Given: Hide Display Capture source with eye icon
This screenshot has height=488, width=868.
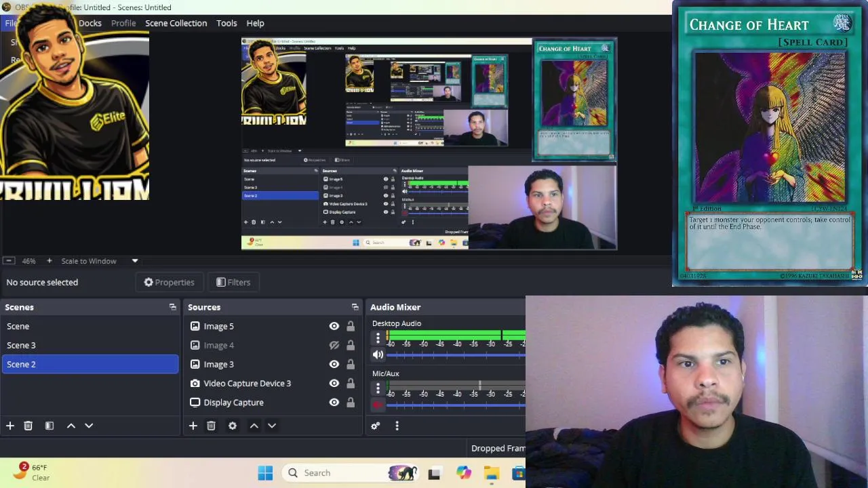Looking at the screenshot, I should point(334,402).
